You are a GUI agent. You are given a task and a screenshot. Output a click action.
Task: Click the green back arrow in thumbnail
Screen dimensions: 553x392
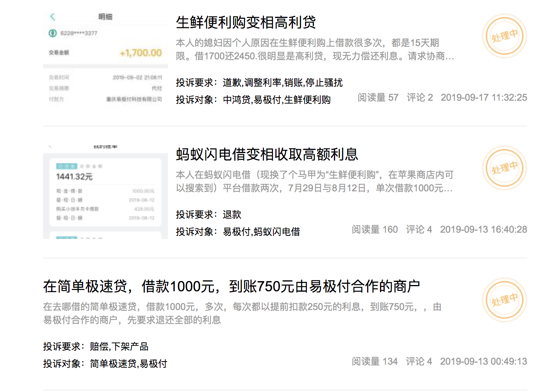(x=53, y=17)
